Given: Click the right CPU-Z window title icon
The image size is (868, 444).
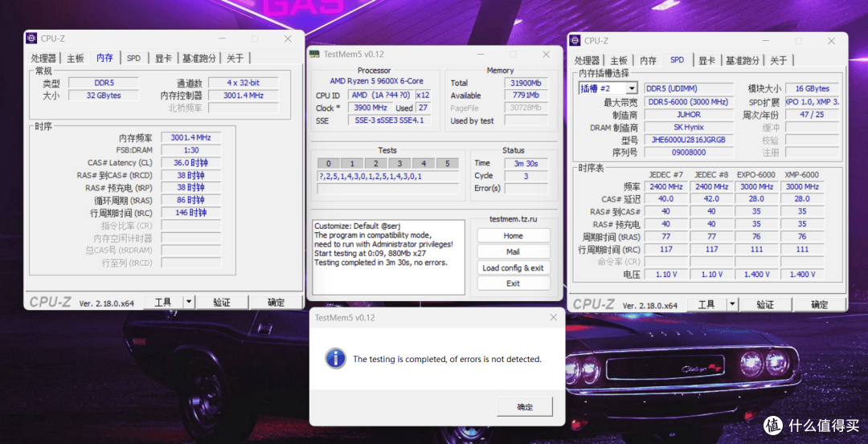Looking at the screenshot, I should point(575,40).
